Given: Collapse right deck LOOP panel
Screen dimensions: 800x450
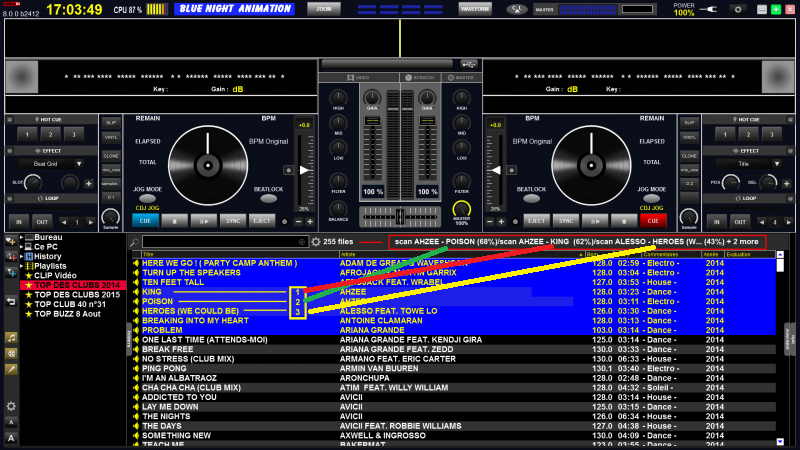Looking at the screenshot, I should point(790,198).
